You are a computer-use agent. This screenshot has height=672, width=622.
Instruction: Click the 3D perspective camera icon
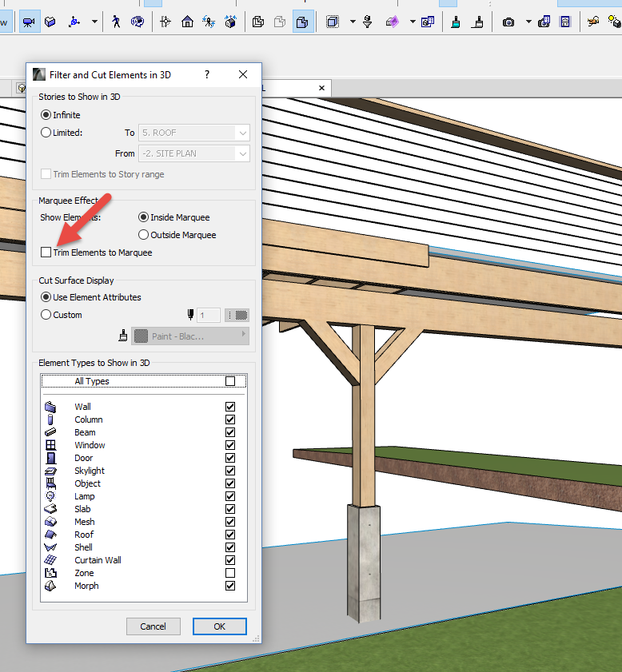tap(29, 22)
